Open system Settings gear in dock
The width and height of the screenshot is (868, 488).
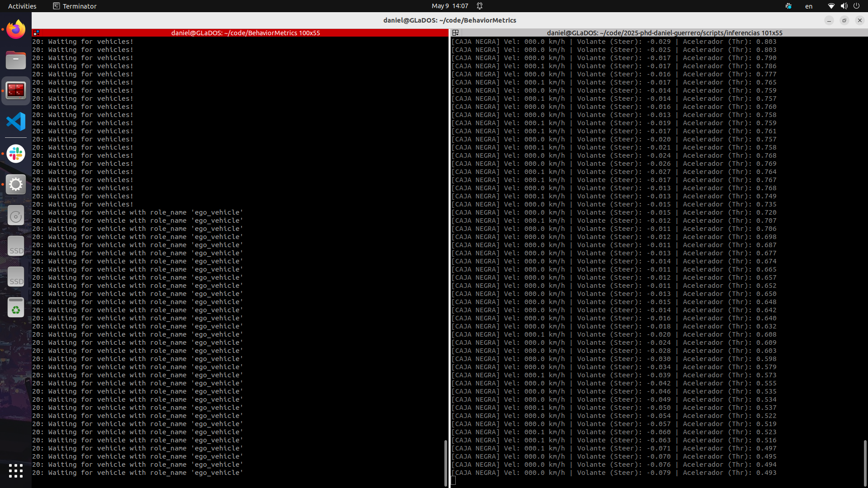[16, 184]
